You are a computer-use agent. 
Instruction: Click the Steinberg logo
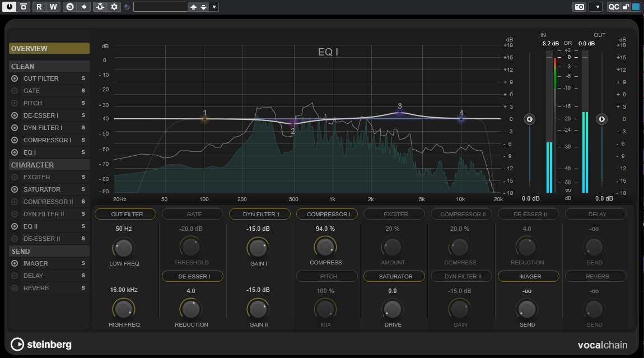tap(41, 345)
